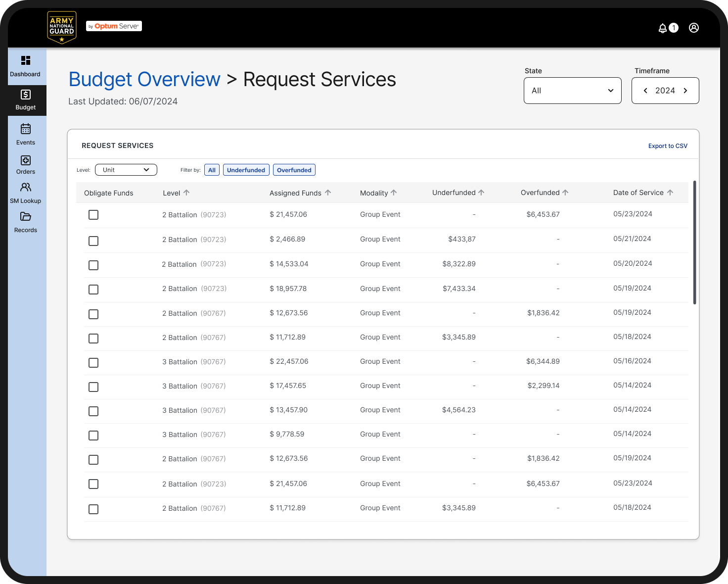Open the Dashboard sidebar icon
The width and height of the screenshot is (728, 584).
(x=26, y=60)
